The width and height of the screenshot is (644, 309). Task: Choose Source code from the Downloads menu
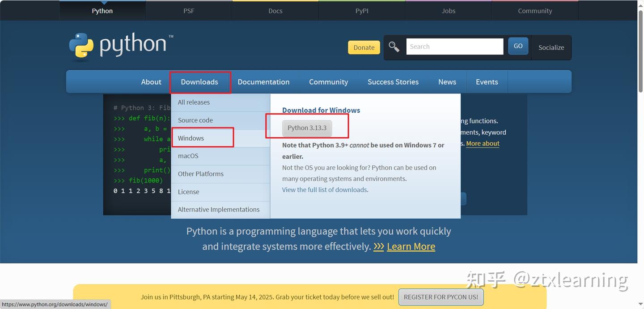[195, 120]
